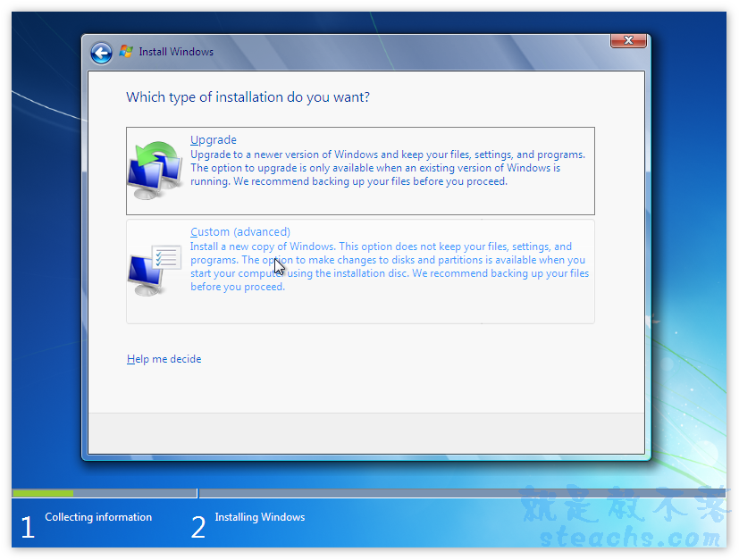739x560 pixels.
Task: Click the Custom install checklist icon
Action: click(155, 271)
